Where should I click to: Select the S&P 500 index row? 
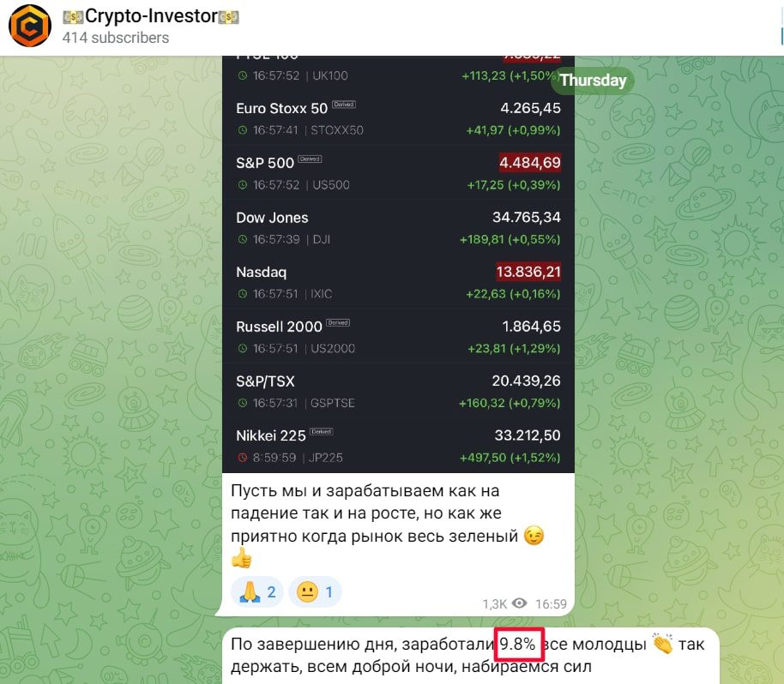(x=398, y=173)
